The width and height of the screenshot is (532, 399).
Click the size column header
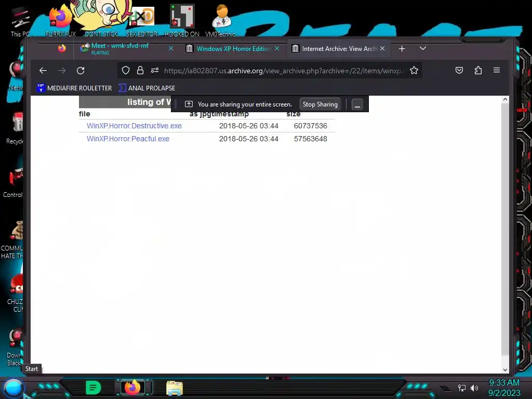click(x=294, y=115)
